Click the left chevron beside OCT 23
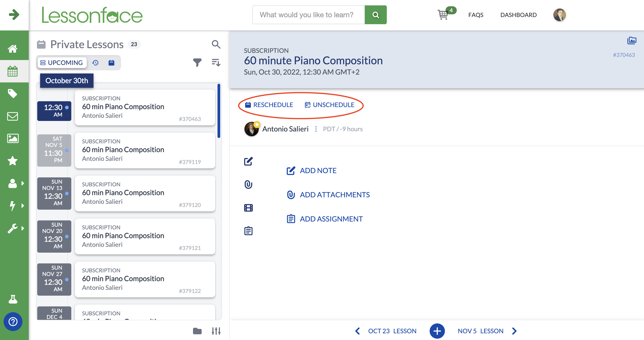Image resolution: width=644 pixels, height=340 pixels. click(x=357, y=331)
